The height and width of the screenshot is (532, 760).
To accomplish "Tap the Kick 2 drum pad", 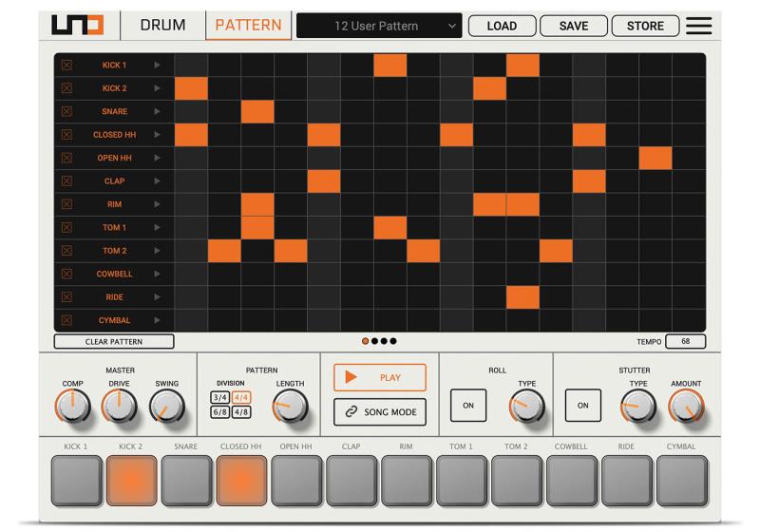I will 131,481.
